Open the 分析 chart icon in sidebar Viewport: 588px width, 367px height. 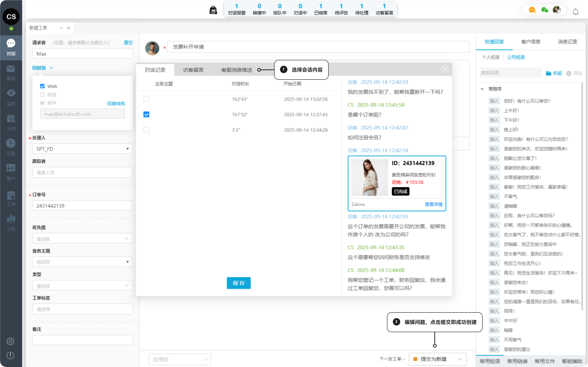(x=11, y=219)
